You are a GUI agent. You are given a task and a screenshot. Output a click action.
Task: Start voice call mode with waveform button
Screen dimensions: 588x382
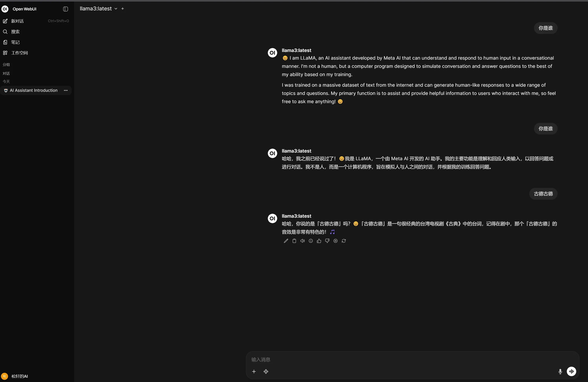571,371
